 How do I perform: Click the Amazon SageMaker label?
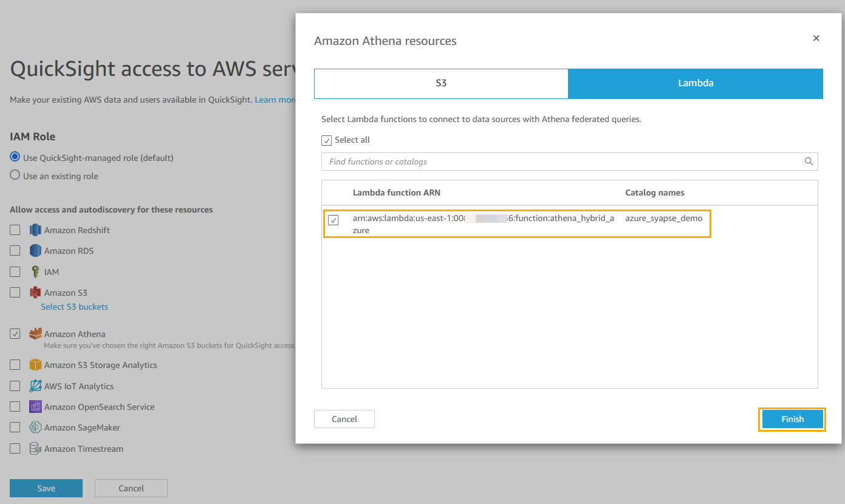(82, 427)
